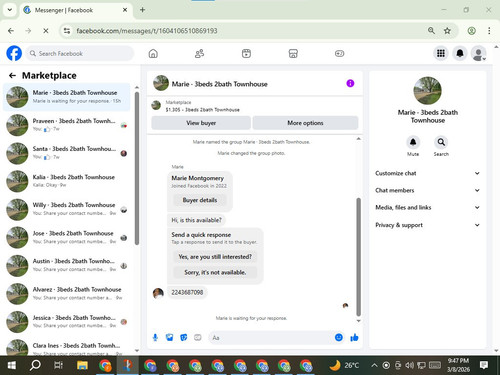Open the browser zoom magnifier icon

click(x=431, y=31)
